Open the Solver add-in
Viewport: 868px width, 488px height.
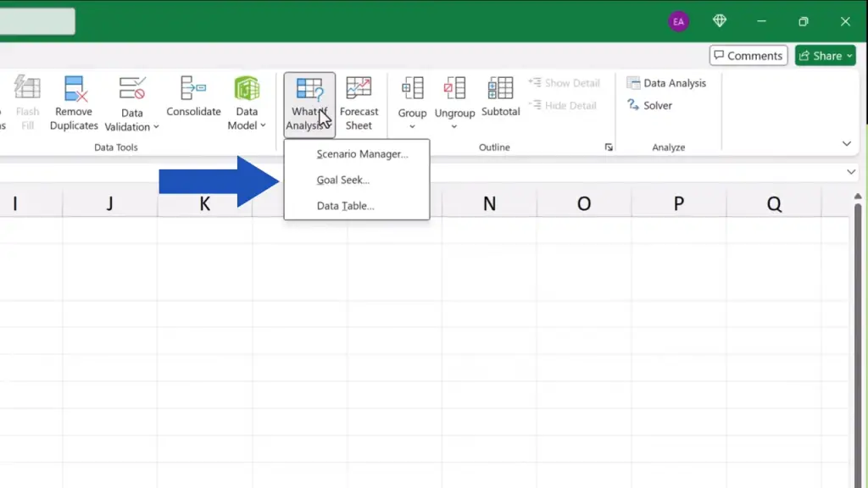point(649,106)
